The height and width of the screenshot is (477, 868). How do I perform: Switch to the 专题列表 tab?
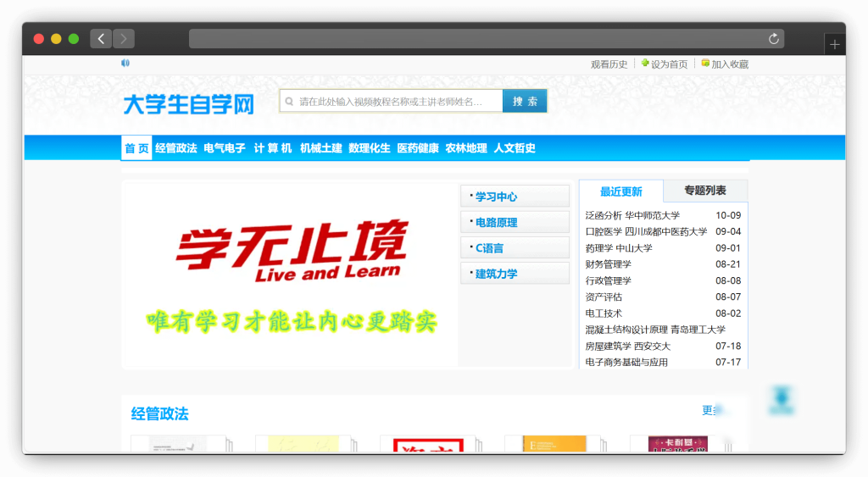click(x=704, y=191)
